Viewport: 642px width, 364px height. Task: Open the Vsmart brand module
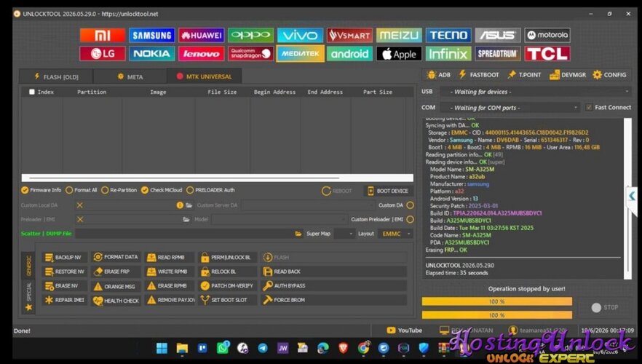click(x=349, y=35)
